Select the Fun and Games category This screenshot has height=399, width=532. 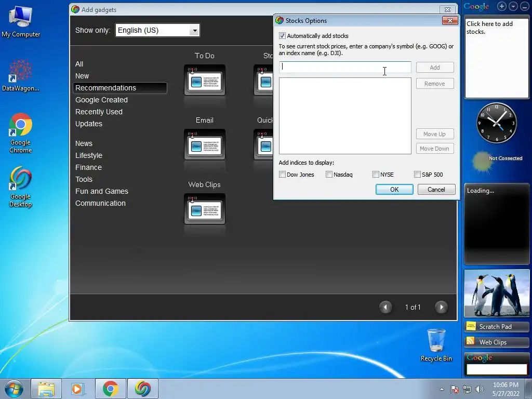(x=102, y=191)
